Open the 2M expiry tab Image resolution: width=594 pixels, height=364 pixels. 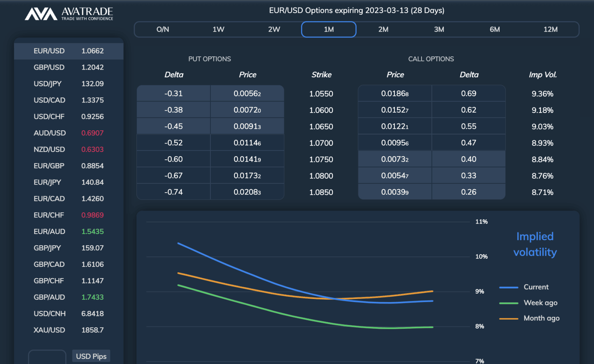pyautogui.click(x=384, y=29)
